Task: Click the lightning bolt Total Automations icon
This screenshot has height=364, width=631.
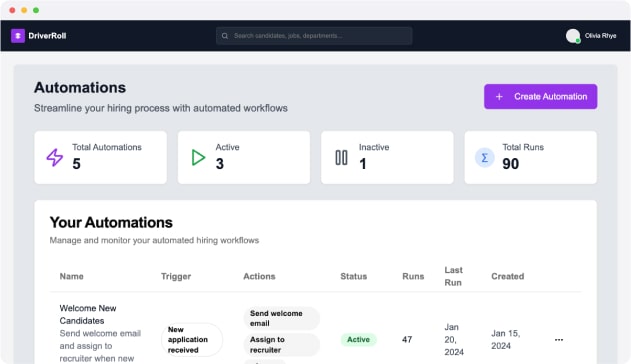Action: [x=55, y=157]
